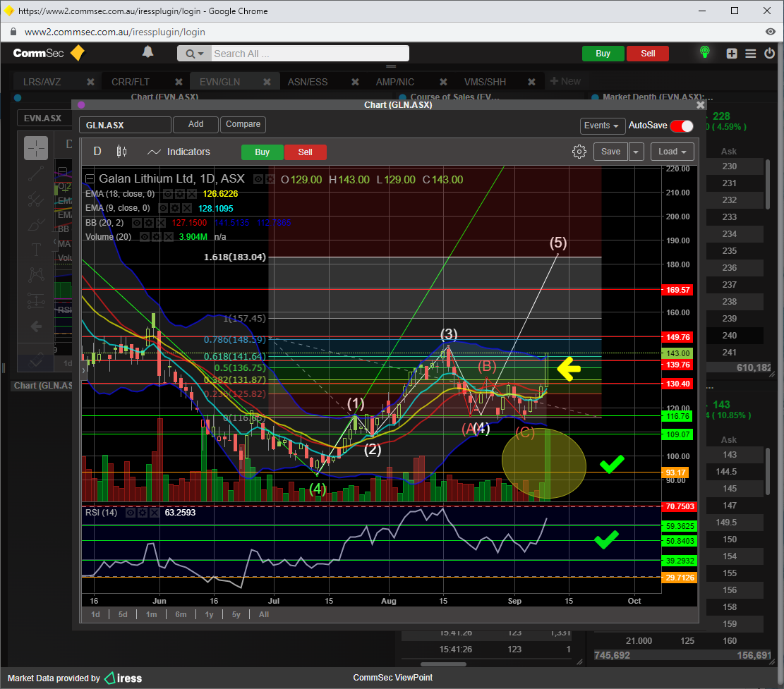Toggle visibility of EMA (9, close, 0)

[164, 208]
